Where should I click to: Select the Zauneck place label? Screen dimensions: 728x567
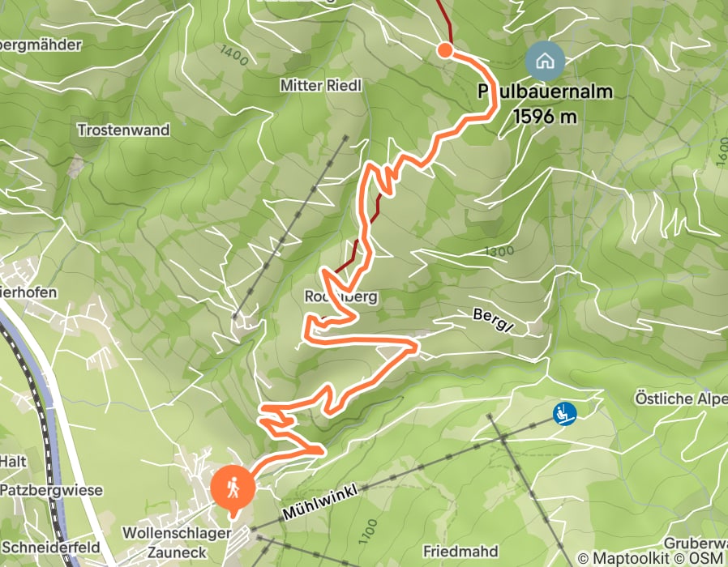177,552
